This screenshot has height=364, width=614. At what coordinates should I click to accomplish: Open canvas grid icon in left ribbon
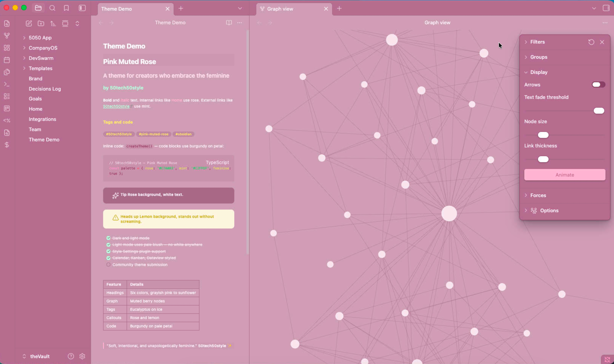click(7, 48)
